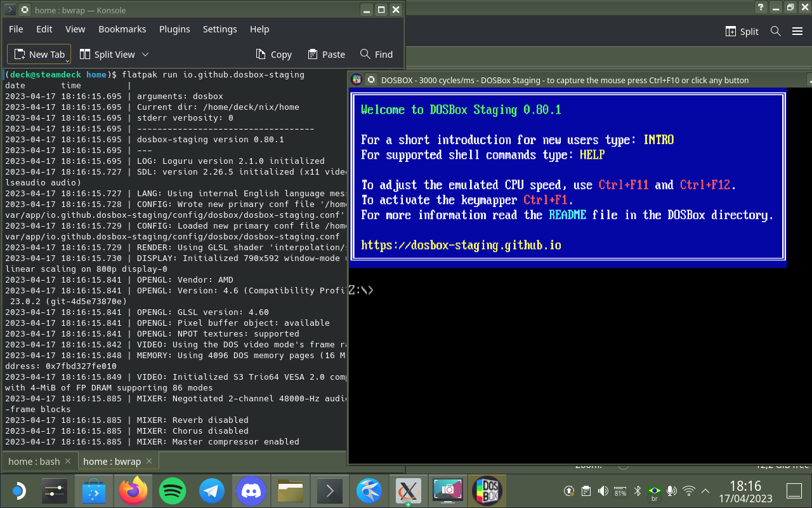Open Konsole's hamburger menu icon
Screen dimensions: 812x508
coord(797,31)
